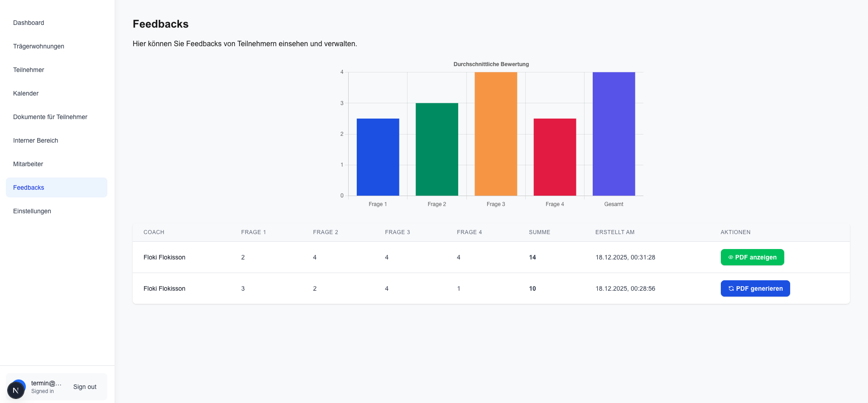The height and width of the screenshot is (403, 868).
Task: Click the blue PDF generieren button
Action: pyautogui.click(x=755, y=288)
